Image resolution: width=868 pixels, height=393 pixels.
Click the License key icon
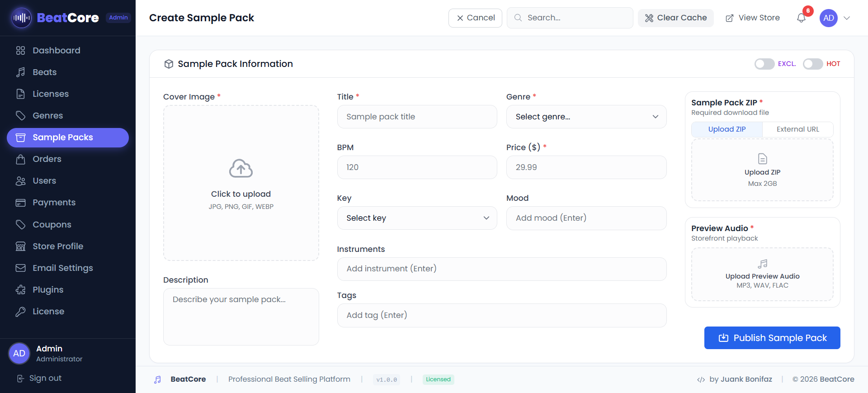[x=20, y=311]
